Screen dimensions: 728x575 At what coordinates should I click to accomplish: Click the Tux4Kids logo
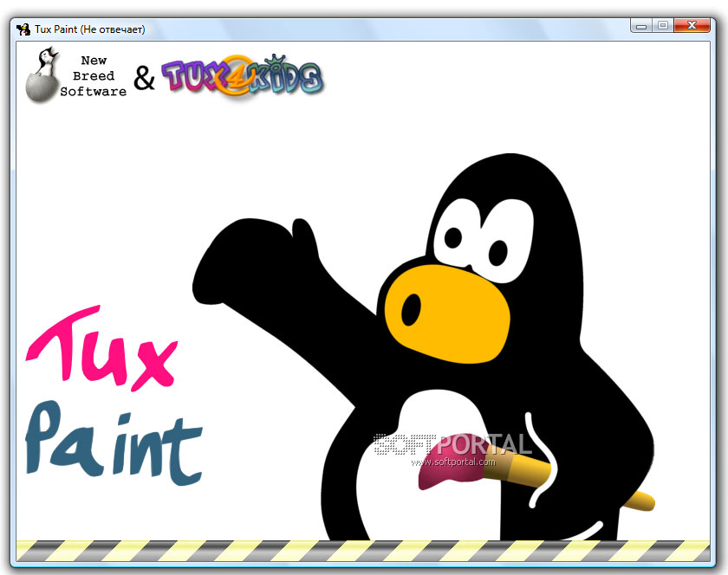(x=242, y=75)
